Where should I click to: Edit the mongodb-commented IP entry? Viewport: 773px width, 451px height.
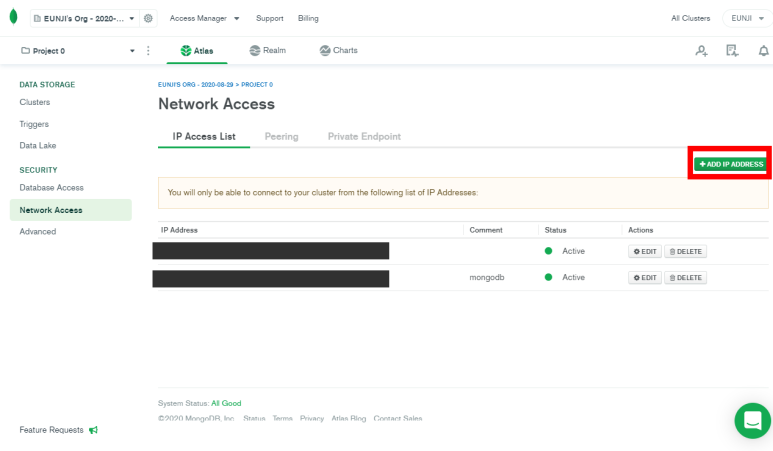point(645,278)
